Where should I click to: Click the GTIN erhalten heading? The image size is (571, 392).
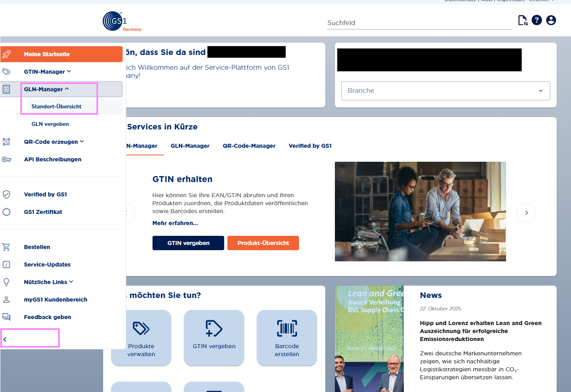[182, 179]
